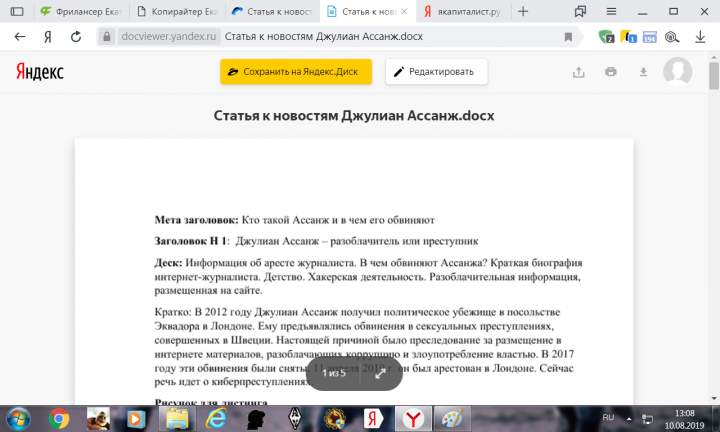
Task: Open a new browser tab
Action: [x=523, y=11]
